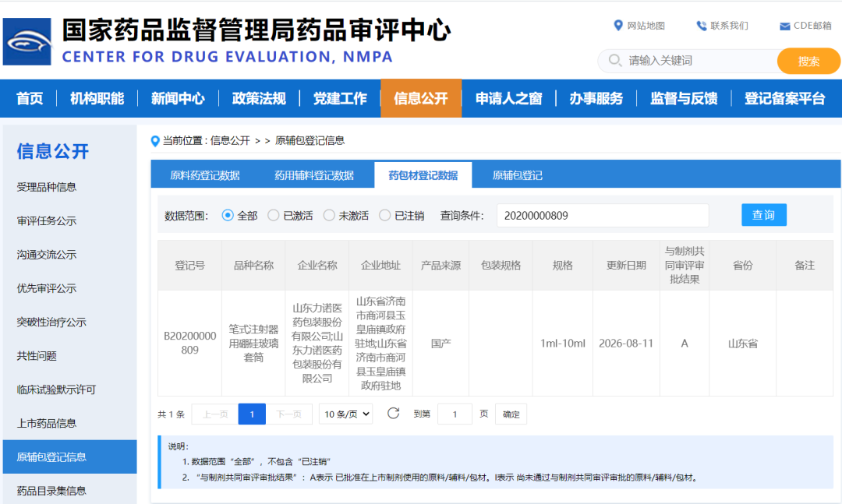Open the 网站地图 link
Screen dimensions: 842x504
(646, 26)
